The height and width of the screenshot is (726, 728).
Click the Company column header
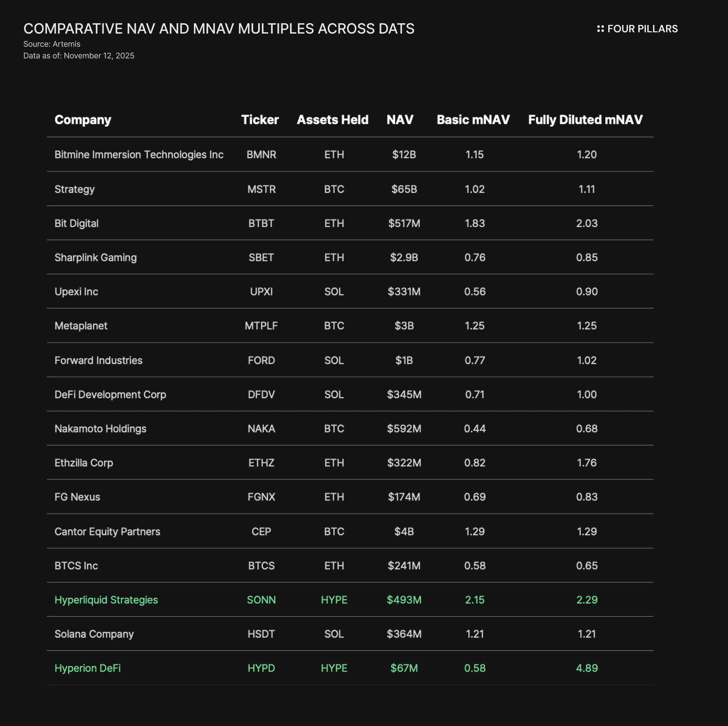click(x=82, y=120)
